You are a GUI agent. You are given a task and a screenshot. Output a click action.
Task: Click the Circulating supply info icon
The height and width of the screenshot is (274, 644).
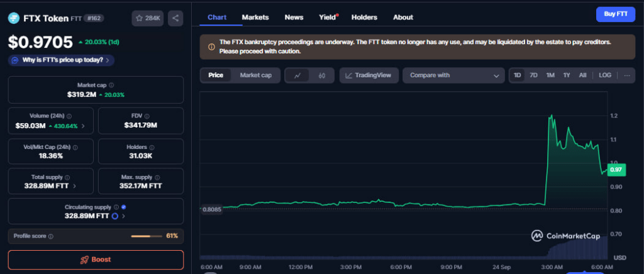116,207
